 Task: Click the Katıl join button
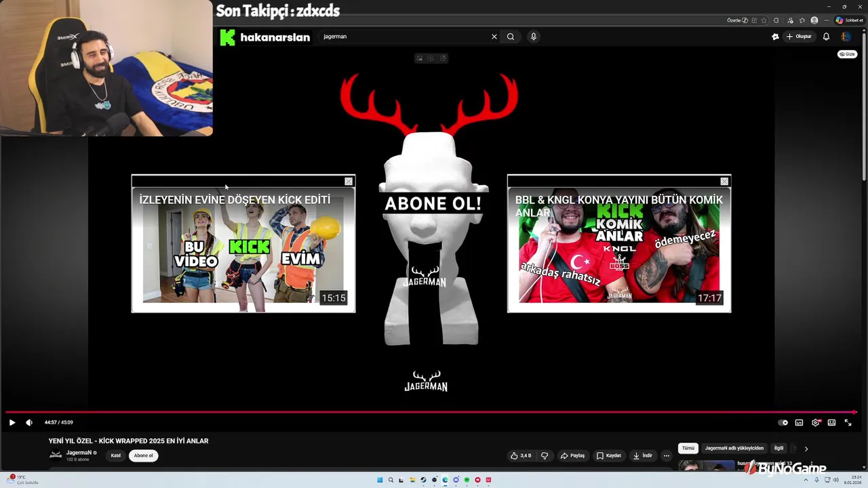(x=116, y=455)
